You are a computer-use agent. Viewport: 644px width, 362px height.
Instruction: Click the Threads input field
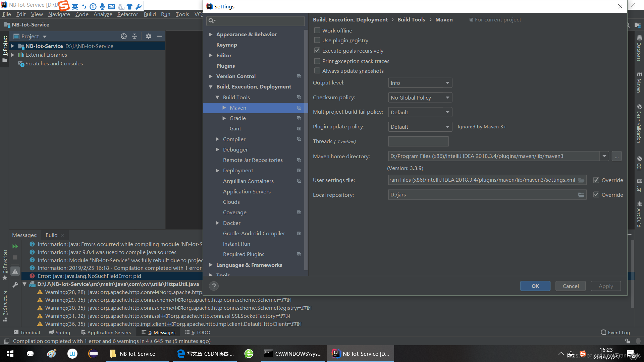[418, 141]
